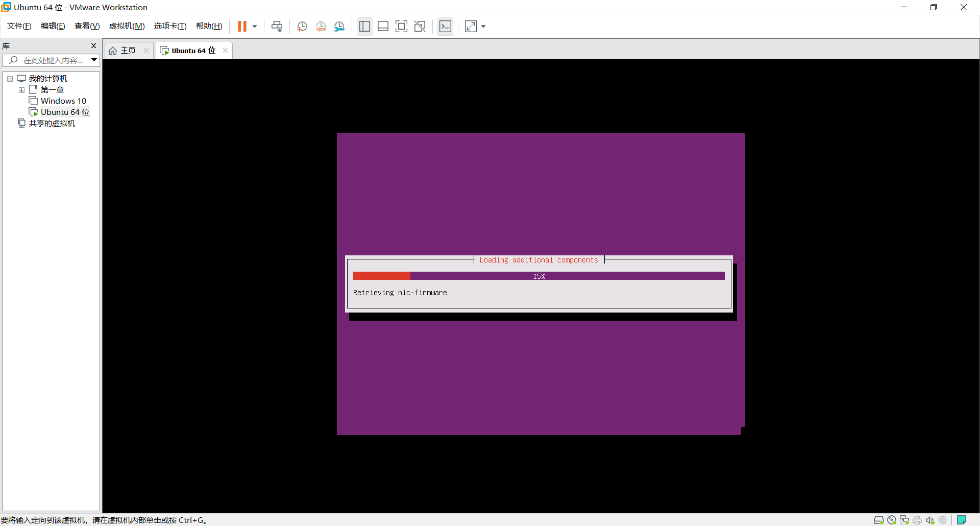Close the 库 library panel
This screenshot has height=526, width=980.
tap(93, 46)
